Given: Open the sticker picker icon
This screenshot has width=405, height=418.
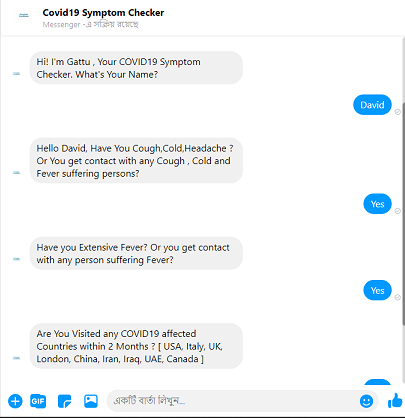Looking at the screenshot, I should click(64, 401).
